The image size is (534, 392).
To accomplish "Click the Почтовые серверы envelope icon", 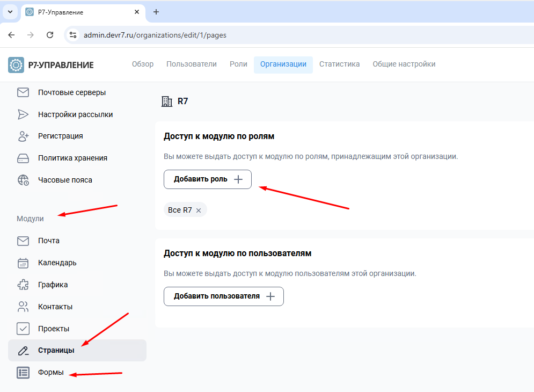I will pyautogui.click(x=23, y=92).
